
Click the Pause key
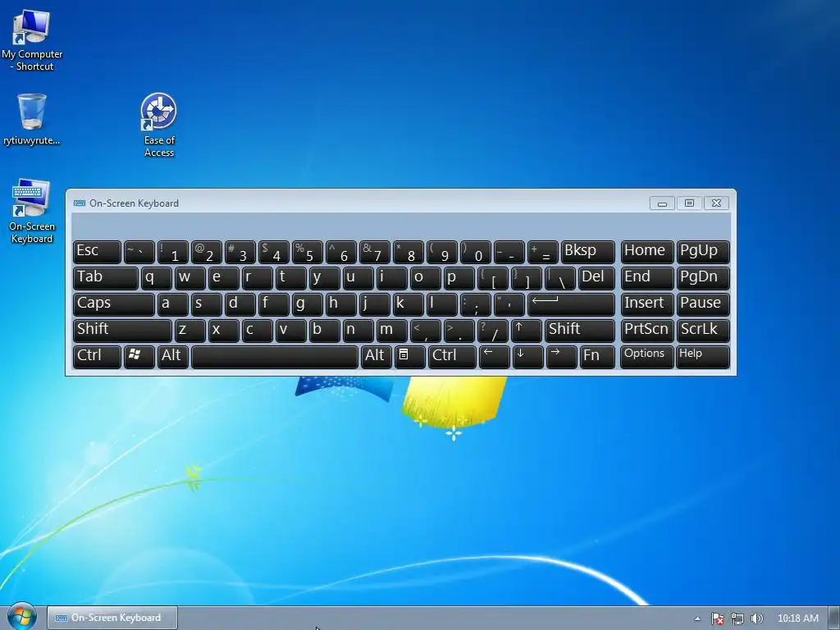click(x=703, y=304)
